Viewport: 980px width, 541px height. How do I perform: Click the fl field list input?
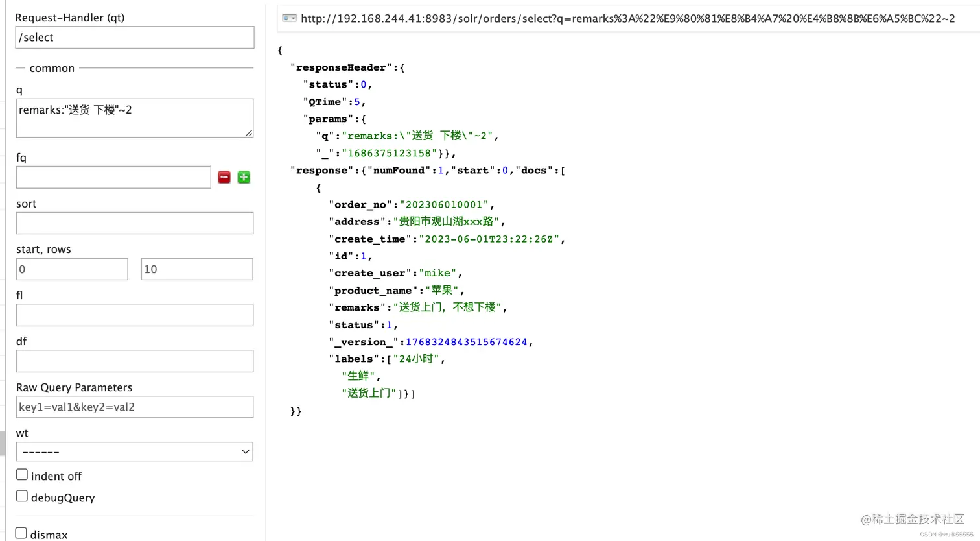pyautogui.click(x=135, y=315)
